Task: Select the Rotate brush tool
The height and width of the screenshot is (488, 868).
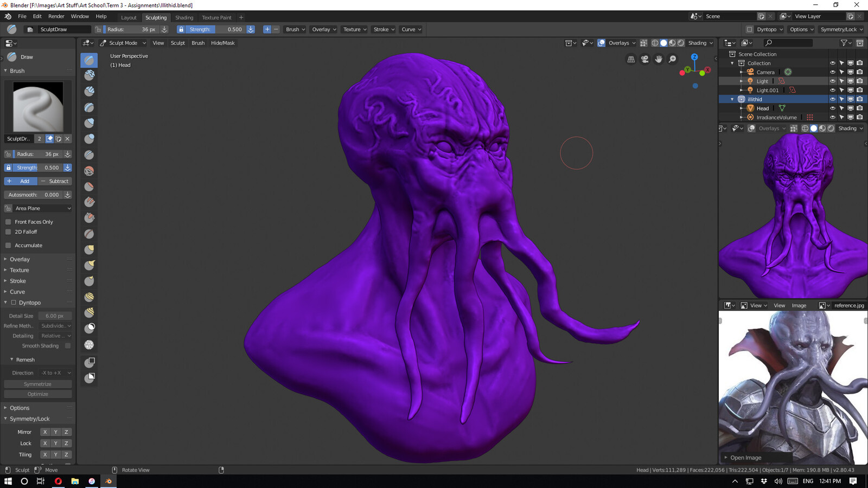Action: pos(89,312)
